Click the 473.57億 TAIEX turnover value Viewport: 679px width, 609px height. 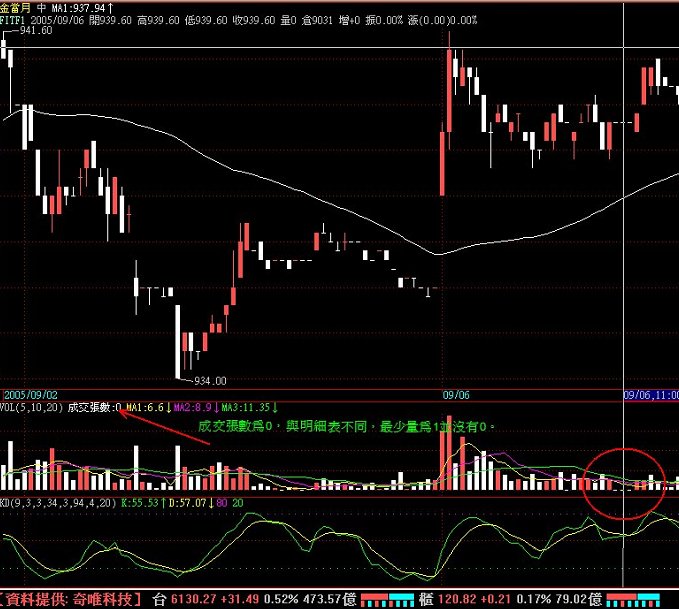330,599
